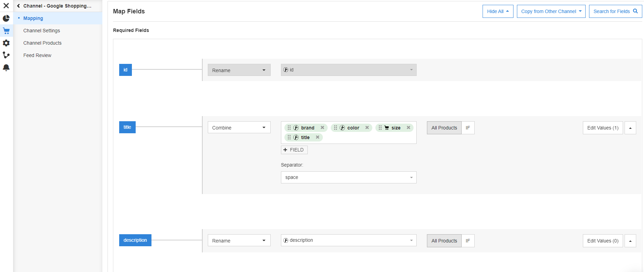Viewport: 644px width, 272px height.
Task: Click the pie chart analytics sidebar icon
Action: (x=6, y=18)
